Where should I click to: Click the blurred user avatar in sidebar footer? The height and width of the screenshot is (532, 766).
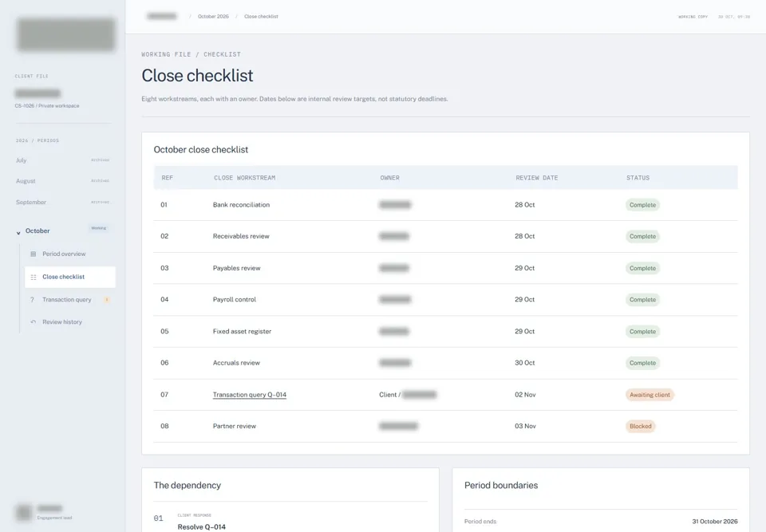[23, 513]
